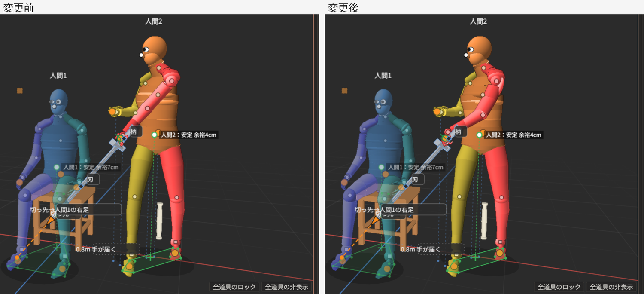Click the 柄 sword label in 変更後 view
Viewport: 644px width, 294px height.
click(x=458, y=132)
